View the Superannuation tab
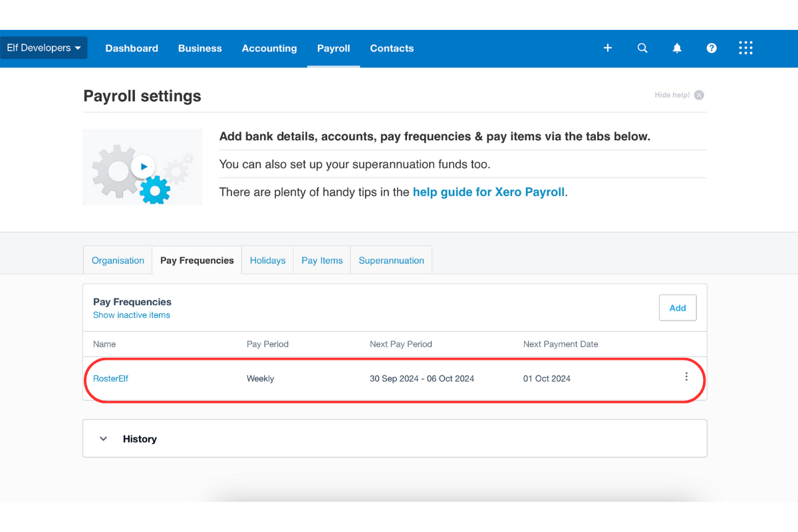Image resolution: width=798 pixels, height=532 pixels. coord(391,260)
